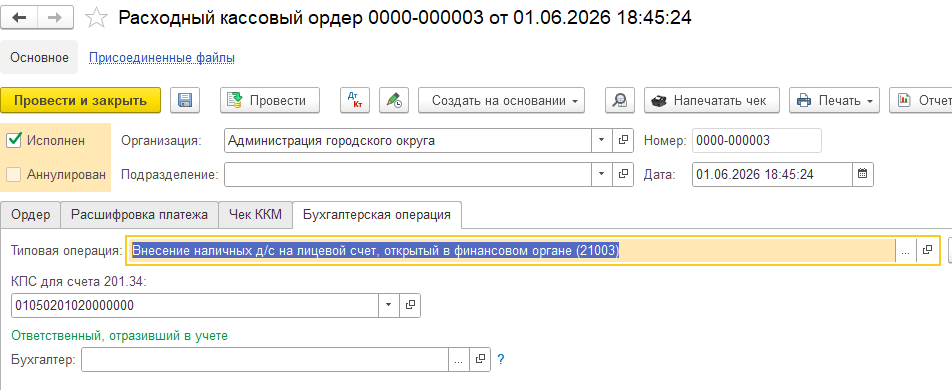Select the Бухгалтерская операция tab
The image size is (952, 390).
[x=377, y=214]
